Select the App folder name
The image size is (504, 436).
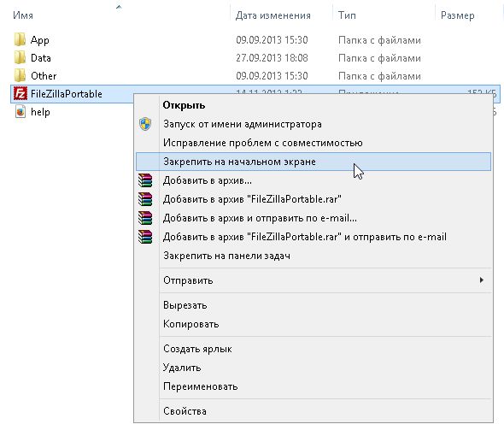pyautogui.click(x=40, y=40)
